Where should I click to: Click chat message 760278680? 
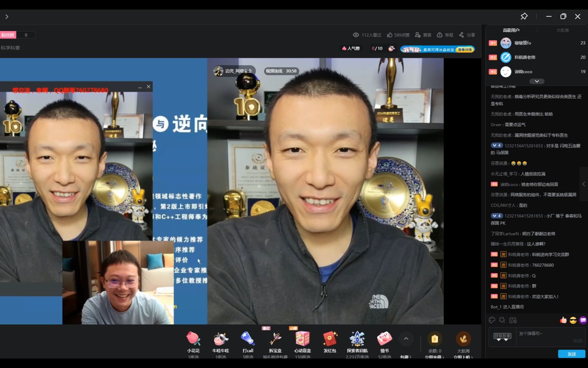[543, 265]
